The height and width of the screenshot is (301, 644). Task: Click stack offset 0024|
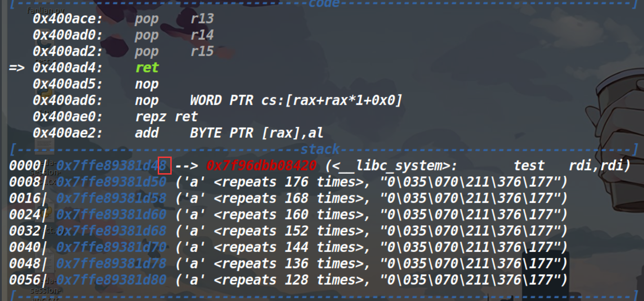28,215
